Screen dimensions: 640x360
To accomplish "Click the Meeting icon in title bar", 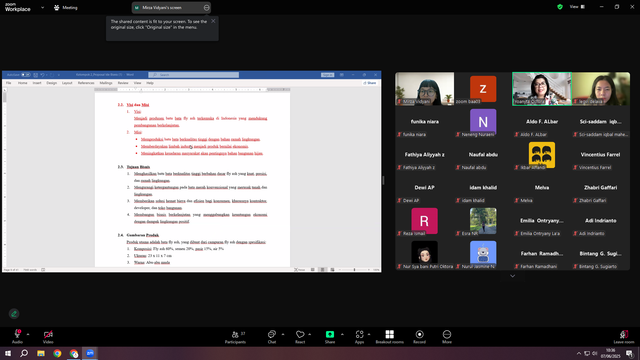I will coord(57,7).
